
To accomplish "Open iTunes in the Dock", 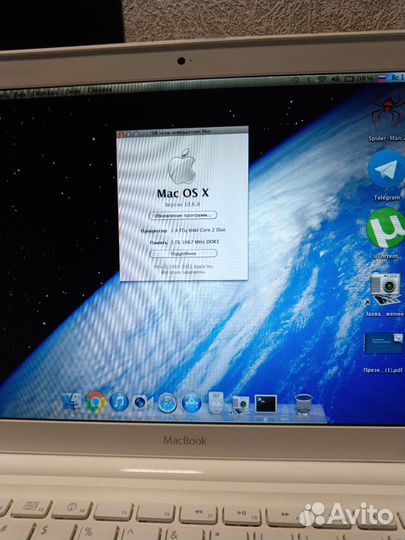I will point(119,402).
